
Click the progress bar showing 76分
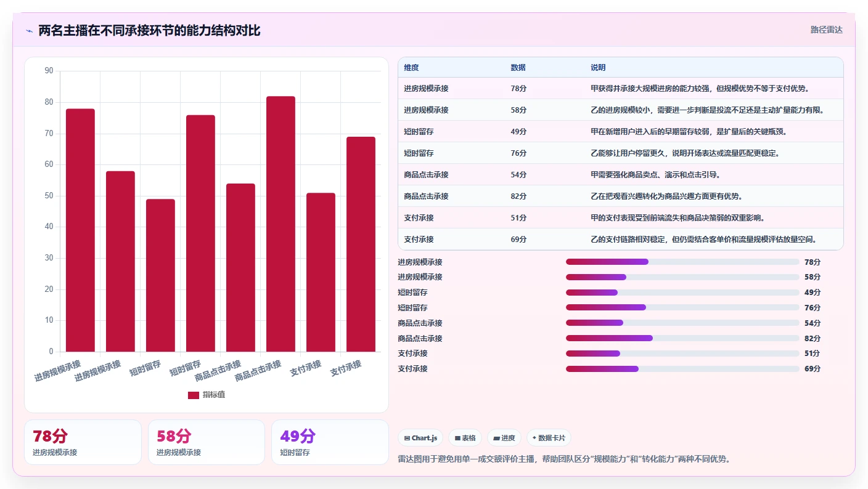pos(682,307)
